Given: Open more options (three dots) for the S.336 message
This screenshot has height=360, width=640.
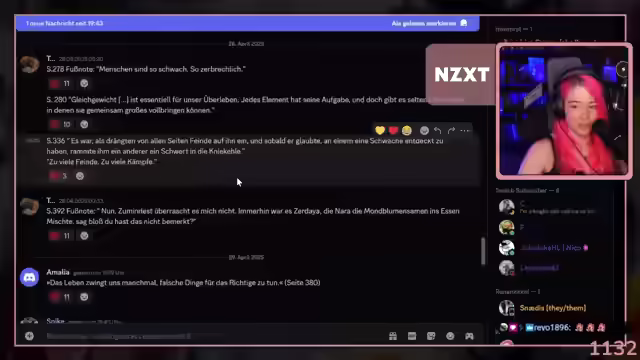Looking at the screenshot, I should [x=464, y=131].
